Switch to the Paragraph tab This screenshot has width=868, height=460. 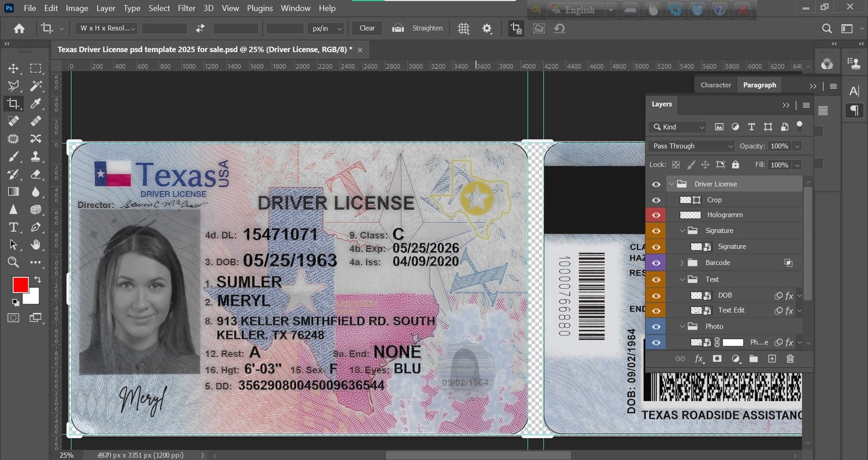point(759,85)
